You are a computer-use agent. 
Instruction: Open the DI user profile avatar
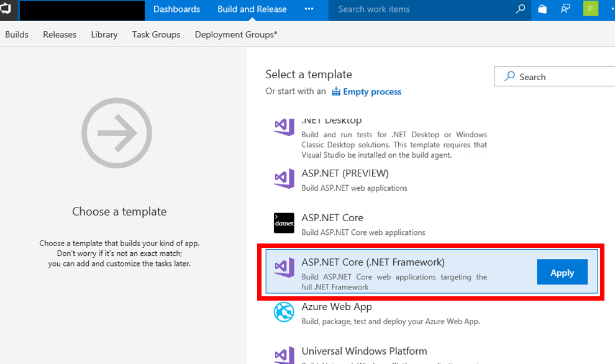click(591, 9)
